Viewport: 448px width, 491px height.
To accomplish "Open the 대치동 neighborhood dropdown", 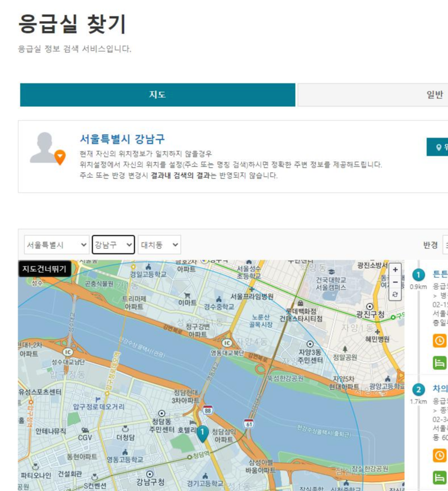I will coord(159,244).
